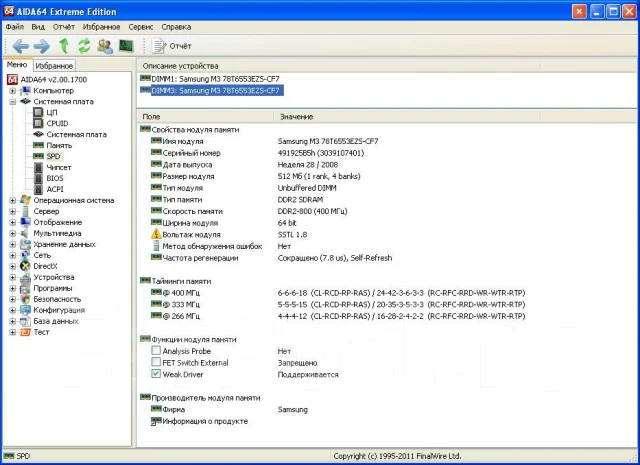Open the Сервис menu
Image resolution: width=640 pixels, height=465 pixels.
141,27
